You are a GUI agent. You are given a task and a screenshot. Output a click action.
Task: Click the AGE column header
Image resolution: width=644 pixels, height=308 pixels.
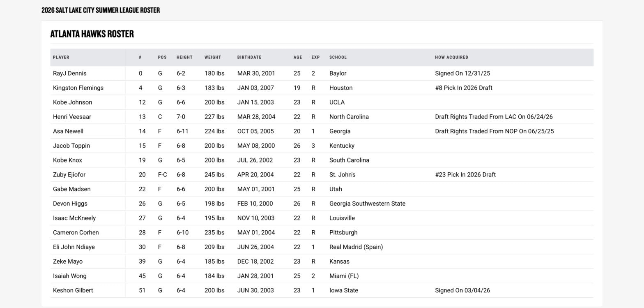pos(298,57)
